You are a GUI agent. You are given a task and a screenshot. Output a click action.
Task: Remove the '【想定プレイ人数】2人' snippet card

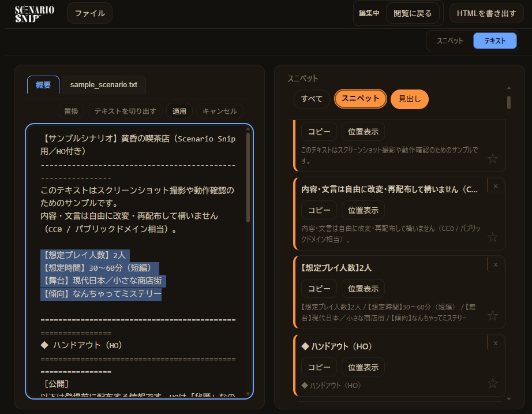tap(496, 264)
